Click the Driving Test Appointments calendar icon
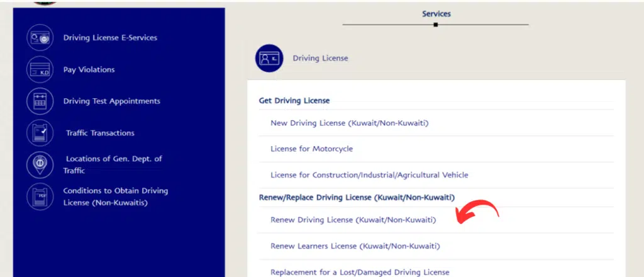 [40, 101]
